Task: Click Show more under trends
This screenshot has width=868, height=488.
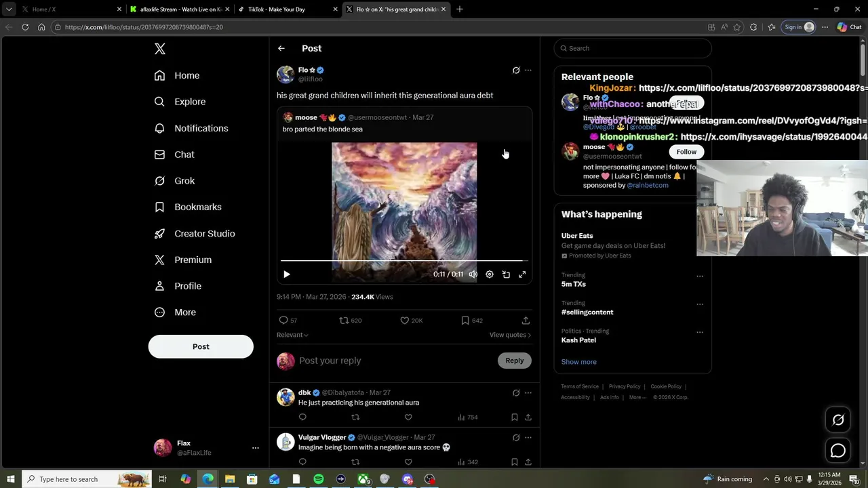Action: point(578,362)
